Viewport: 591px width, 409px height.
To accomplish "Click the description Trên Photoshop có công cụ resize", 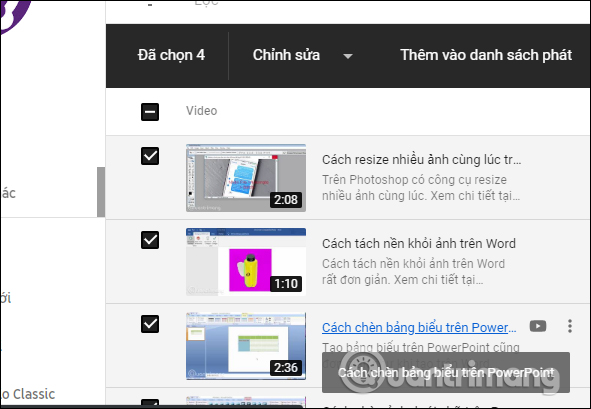I will (414, 179).
